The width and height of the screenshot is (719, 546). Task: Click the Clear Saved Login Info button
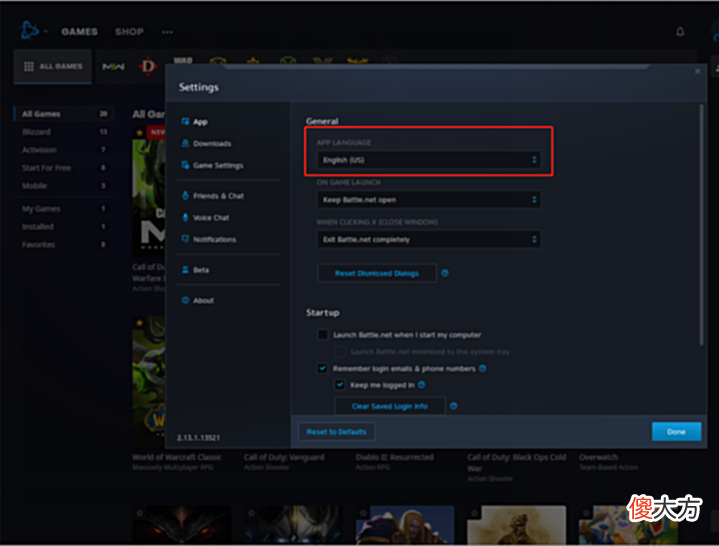point(390,406)
